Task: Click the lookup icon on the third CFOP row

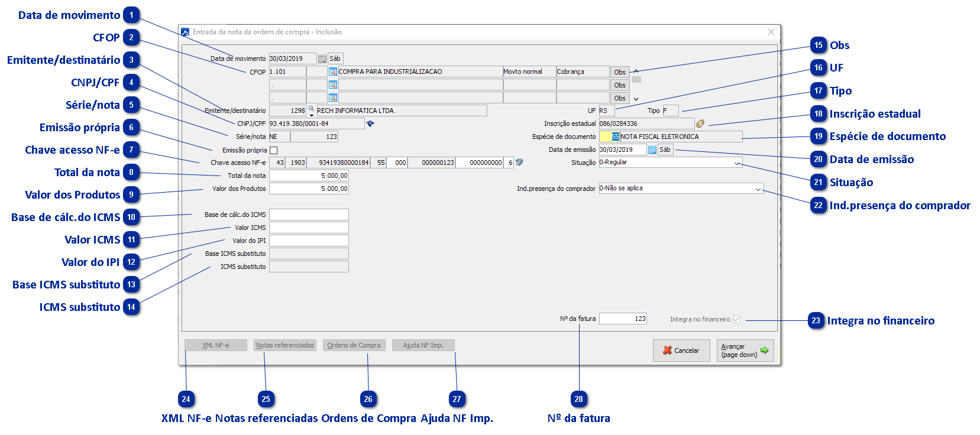Action: [333, 98]
